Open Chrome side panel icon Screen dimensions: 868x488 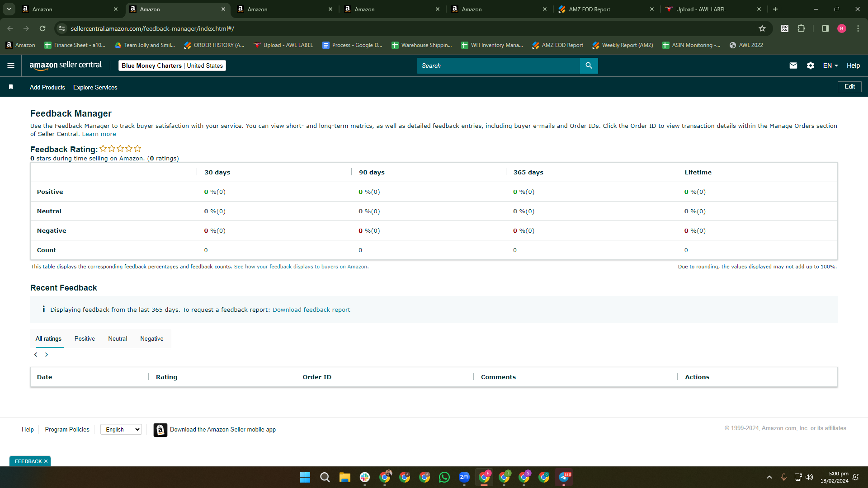(825, 28)
